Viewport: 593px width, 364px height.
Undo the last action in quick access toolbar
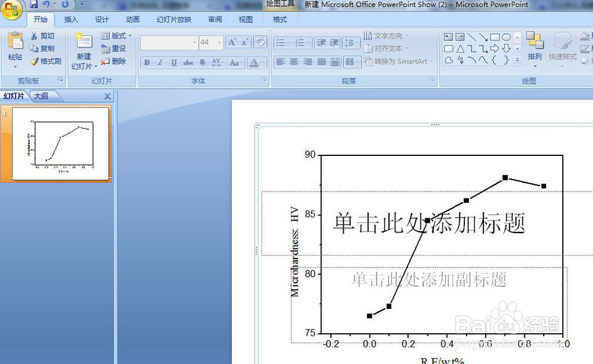(x=46, y=4)
